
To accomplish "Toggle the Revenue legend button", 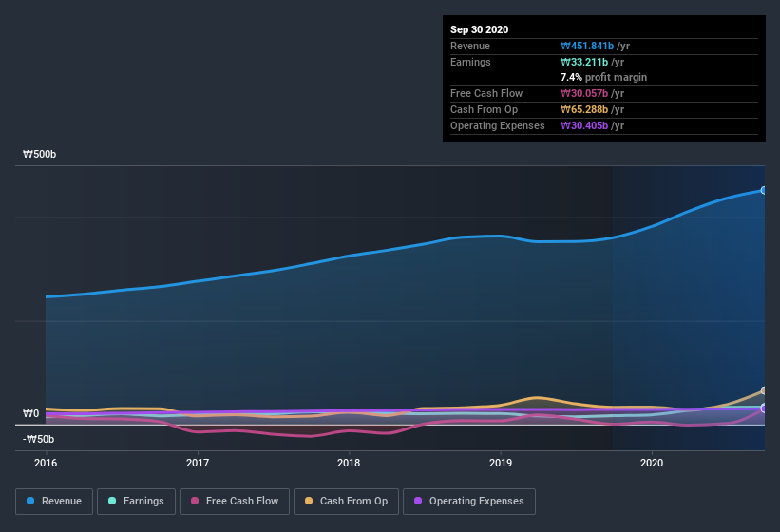I will click(54, 502).
